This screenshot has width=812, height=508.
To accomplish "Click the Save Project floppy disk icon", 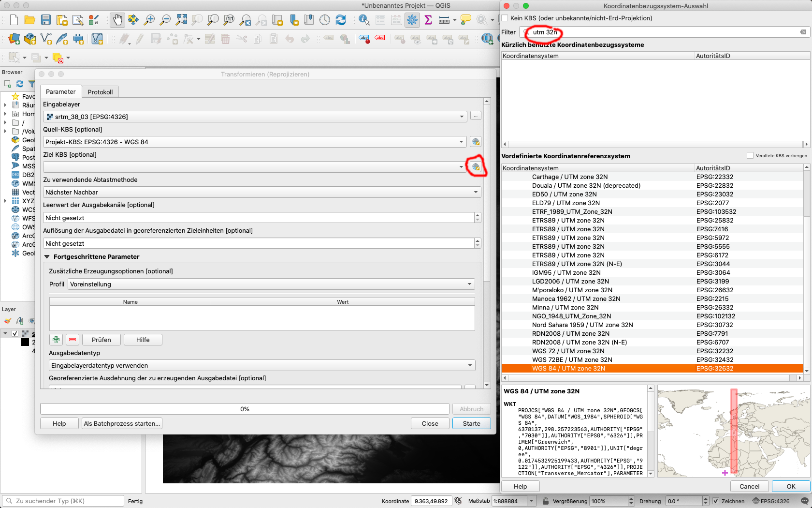I will coord(46,20).
